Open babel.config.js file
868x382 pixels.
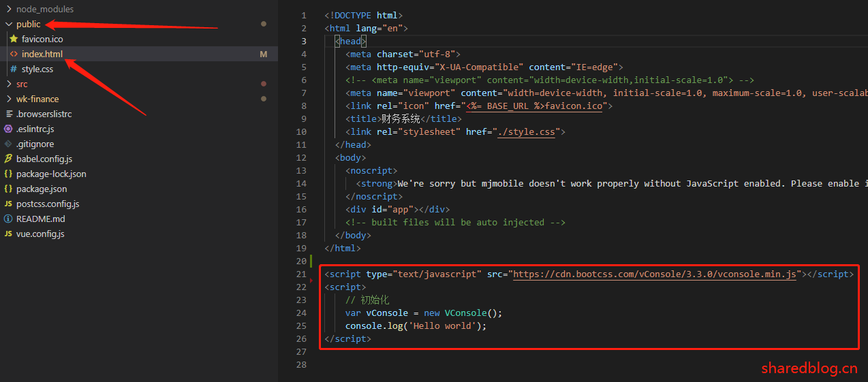(x=44, y=159)
